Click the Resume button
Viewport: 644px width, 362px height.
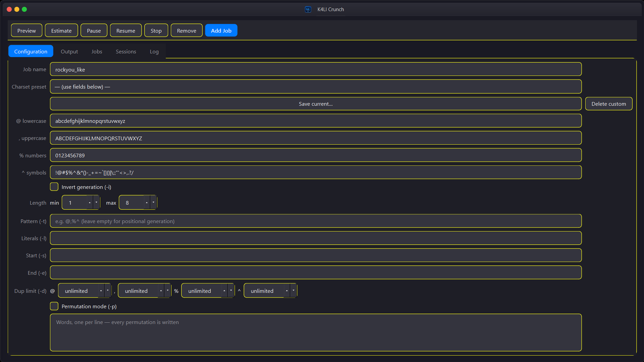(x=126, y=31)
